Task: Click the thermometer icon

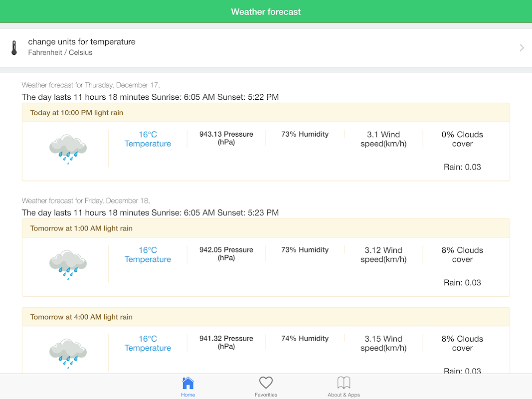Action: click(14, 48)
